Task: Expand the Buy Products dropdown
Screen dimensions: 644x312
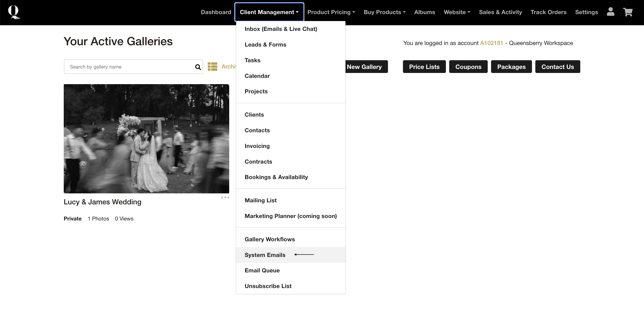Action: [385, 12]
